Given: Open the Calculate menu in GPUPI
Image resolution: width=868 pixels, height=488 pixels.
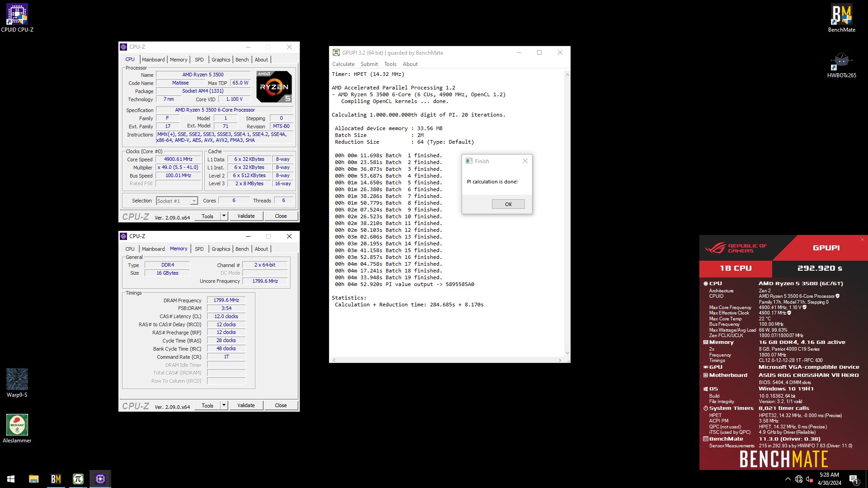Looking at the screenshot, I should pos(343,64).
